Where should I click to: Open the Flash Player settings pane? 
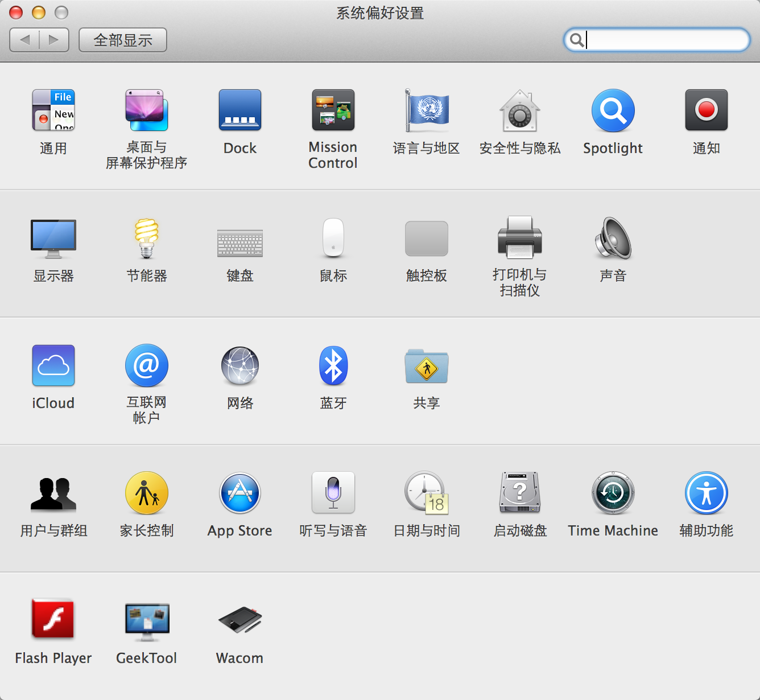coord(53,620)
